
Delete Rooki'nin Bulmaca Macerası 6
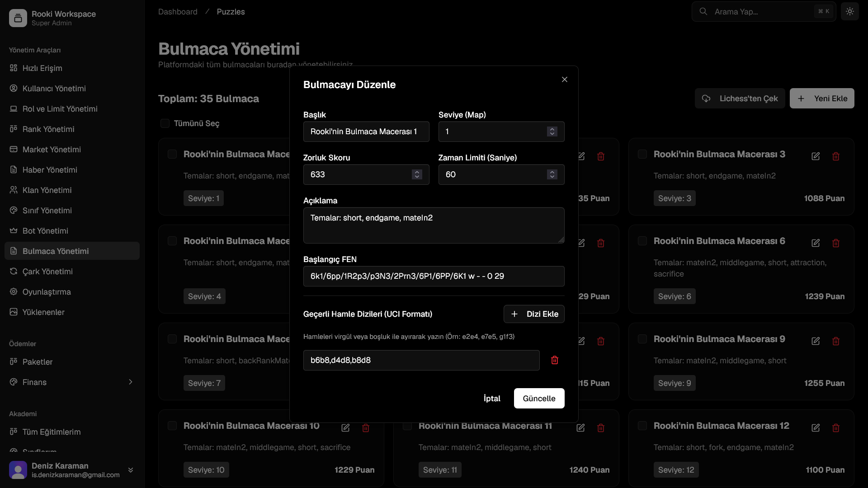point(836,243)
